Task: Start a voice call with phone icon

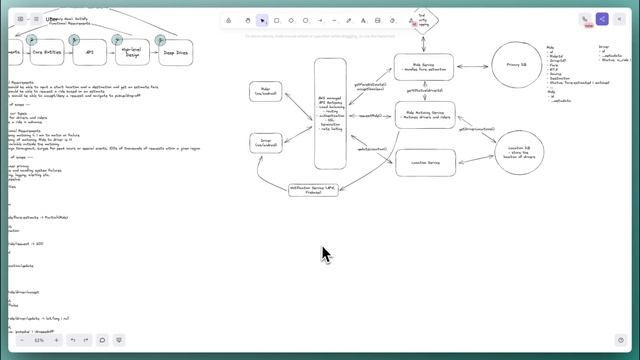Action: click(x=585, y=19)
